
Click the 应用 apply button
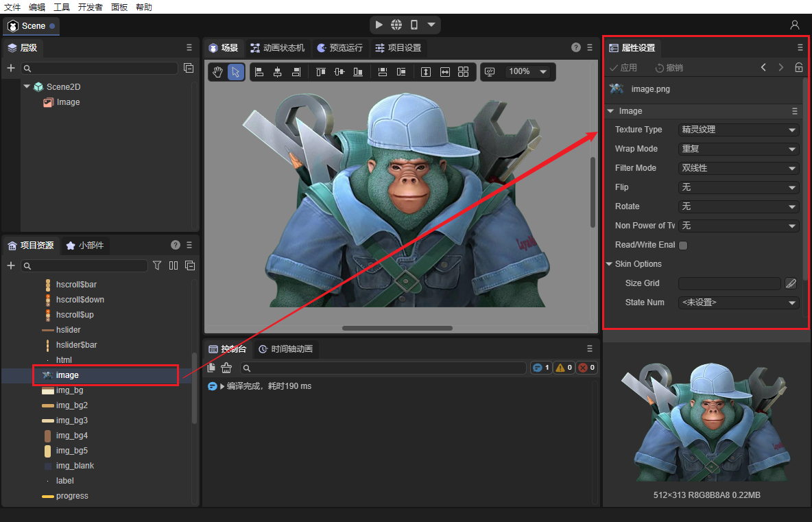[623, 68]
